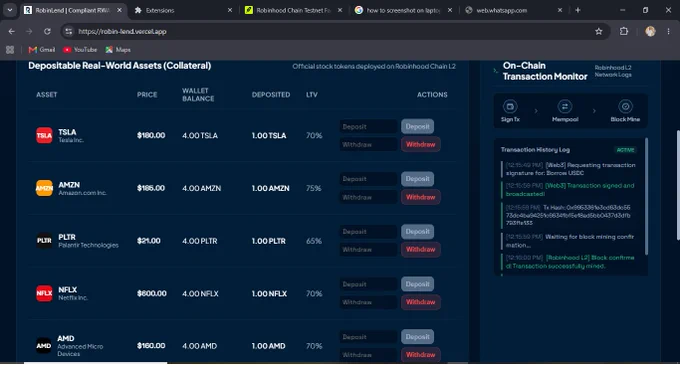The height and width of the screenshot is (365, 680).
Task: Open the apps grid in bookmarks bar
Action: click(10, 50)
